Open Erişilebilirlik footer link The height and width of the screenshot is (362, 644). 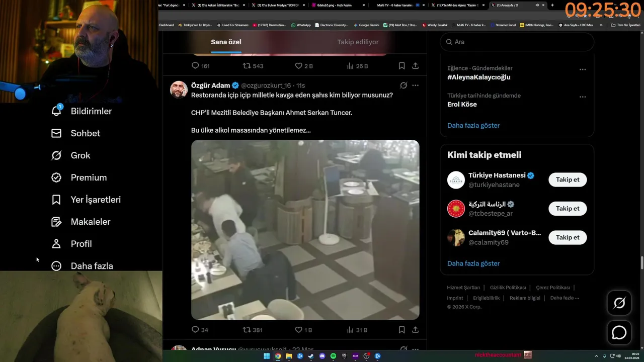click(x=487, y=298)
